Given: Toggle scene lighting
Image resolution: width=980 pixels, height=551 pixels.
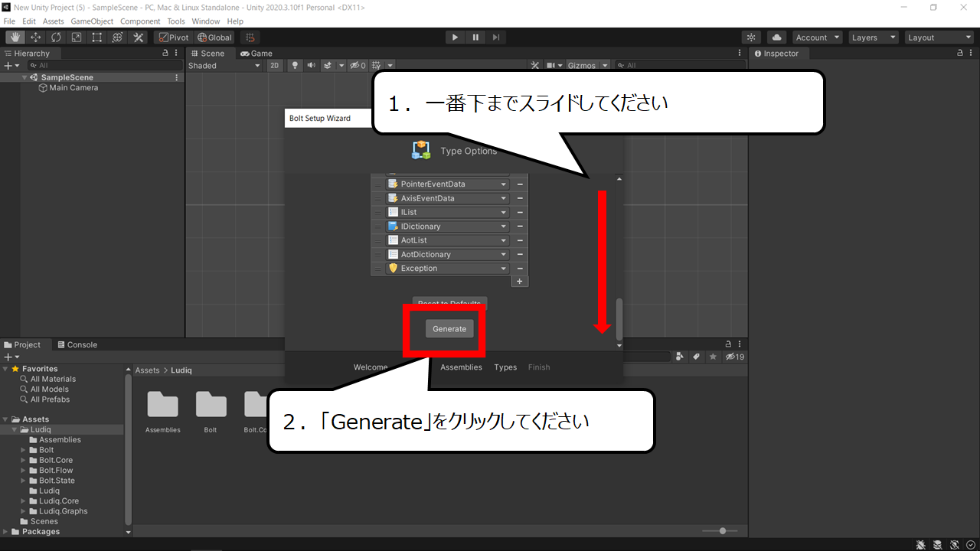Looking at the screenshot, I should pyautogui.click(x=295, y=66).
